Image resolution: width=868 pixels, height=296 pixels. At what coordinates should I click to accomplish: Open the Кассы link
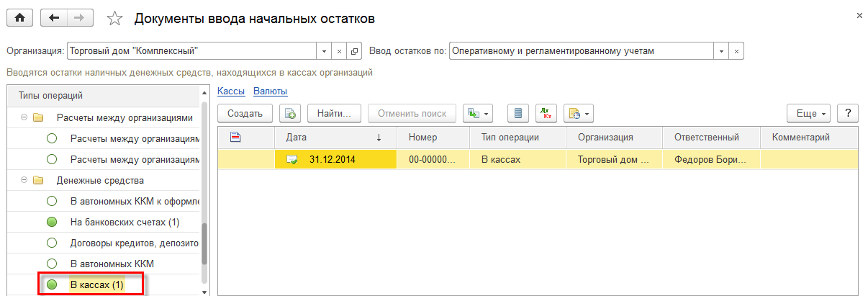click(231, 91)
